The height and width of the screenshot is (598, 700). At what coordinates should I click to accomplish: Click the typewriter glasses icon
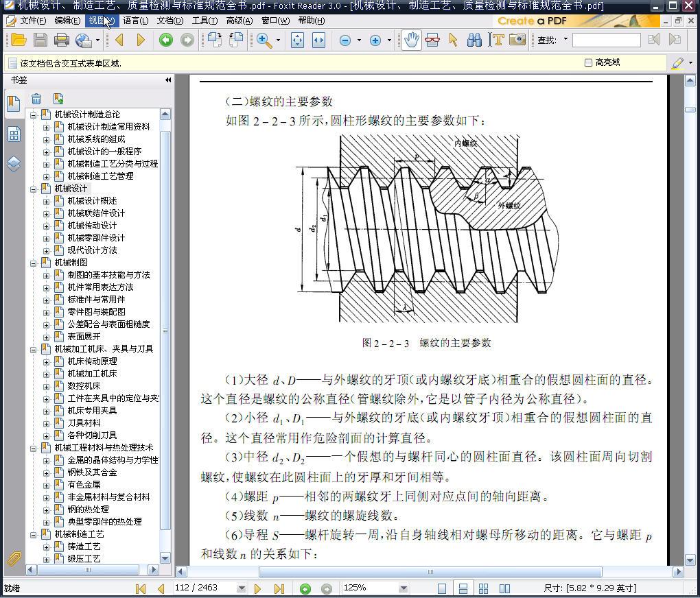pos(432,40)
